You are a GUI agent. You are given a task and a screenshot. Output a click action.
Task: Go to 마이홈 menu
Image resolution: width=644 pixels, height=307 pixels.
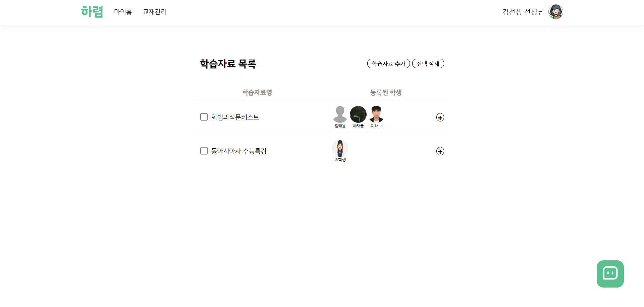click(x=123, y=12)
